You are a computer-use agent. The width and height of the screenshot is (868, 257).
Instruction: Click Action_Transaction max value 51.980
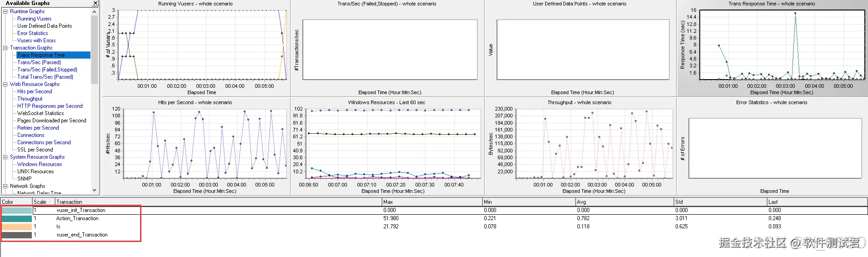coord(391,218)
